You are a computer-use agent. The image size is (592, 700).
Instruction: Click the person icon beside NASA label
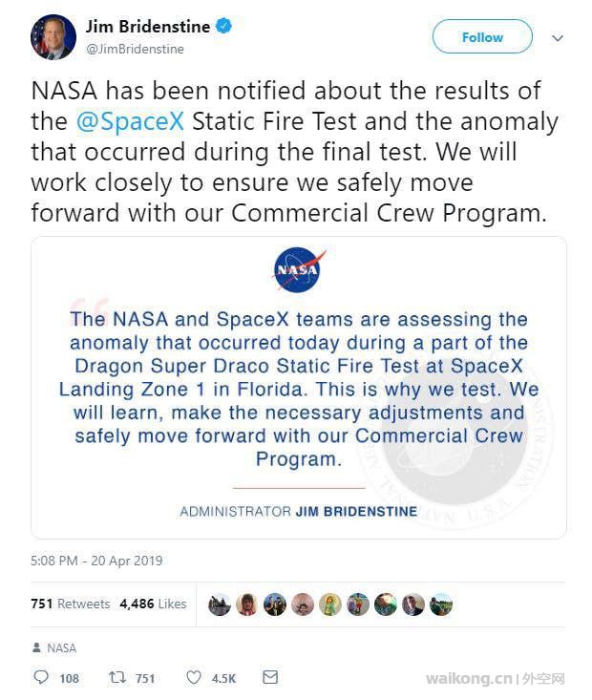[36, 647]
